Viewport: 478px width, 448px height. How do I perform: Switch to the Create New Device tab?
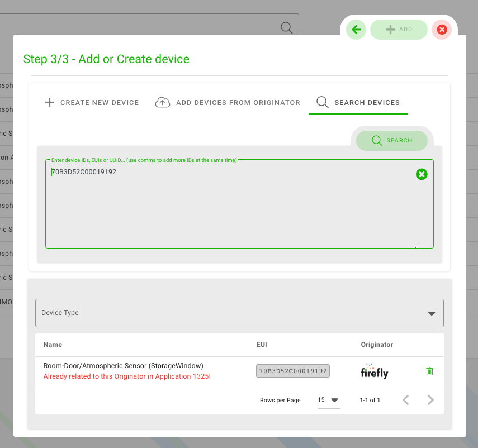point(92,103)
